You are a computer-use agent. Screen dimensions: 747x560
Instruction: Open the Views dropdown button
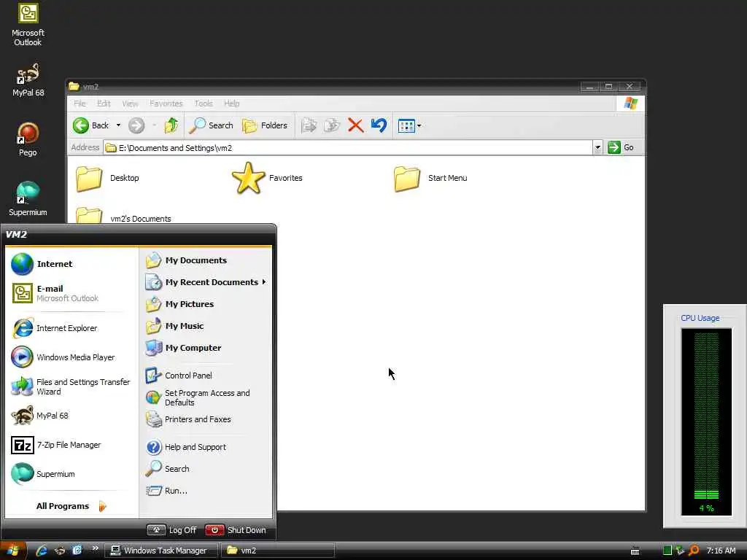point(409,126)
